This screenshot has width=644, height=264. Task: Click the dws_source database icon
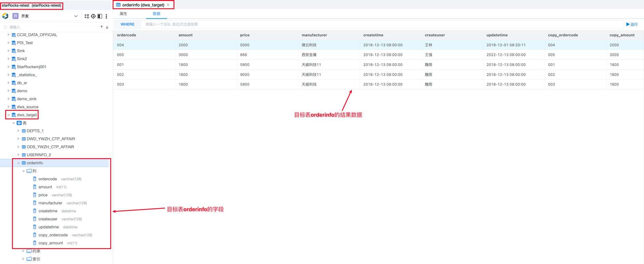pyautogui.click(x=14, y=107)
